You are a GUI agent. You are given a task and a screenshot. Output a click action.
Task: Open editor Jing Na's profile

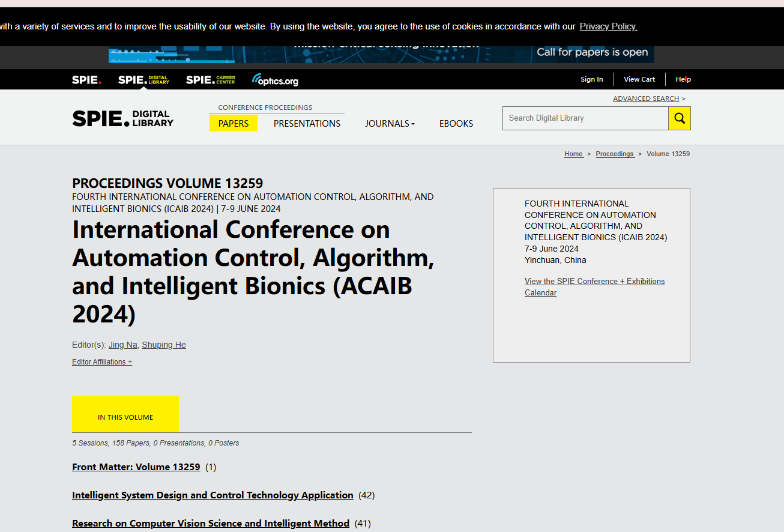[x=122, y=345]
